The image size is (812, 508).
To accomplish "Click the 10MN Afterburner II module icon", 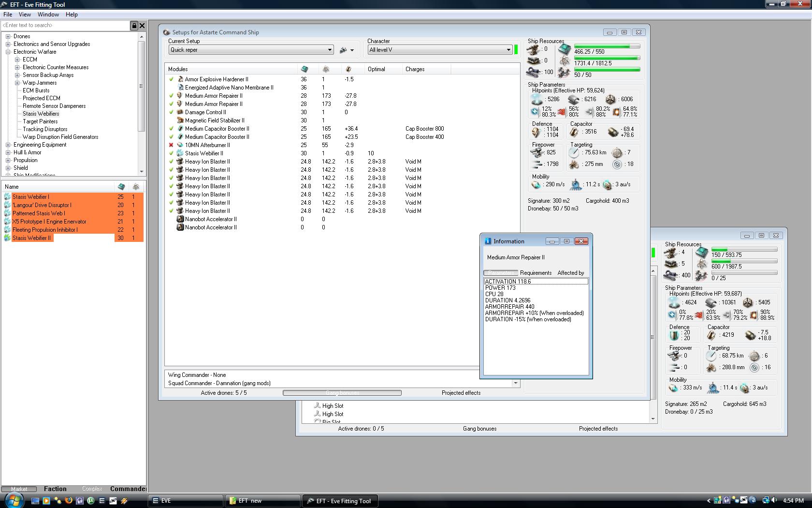I will click(x=180, y=145).
